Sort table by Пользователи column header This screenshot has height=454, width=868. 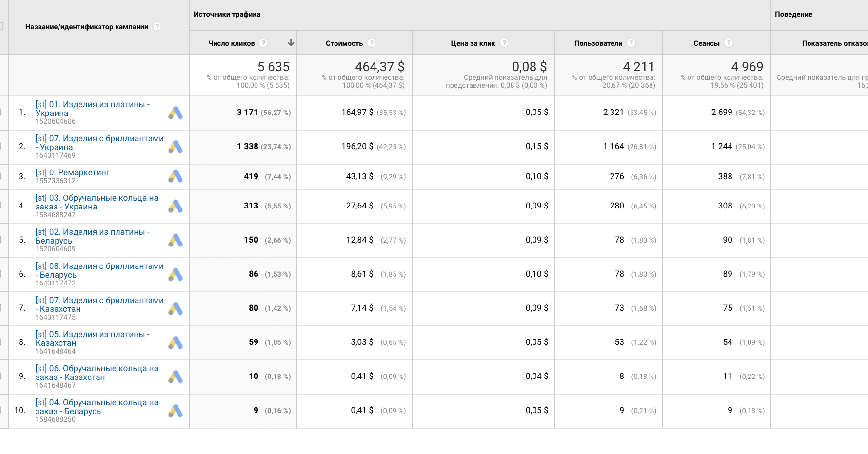598,43
